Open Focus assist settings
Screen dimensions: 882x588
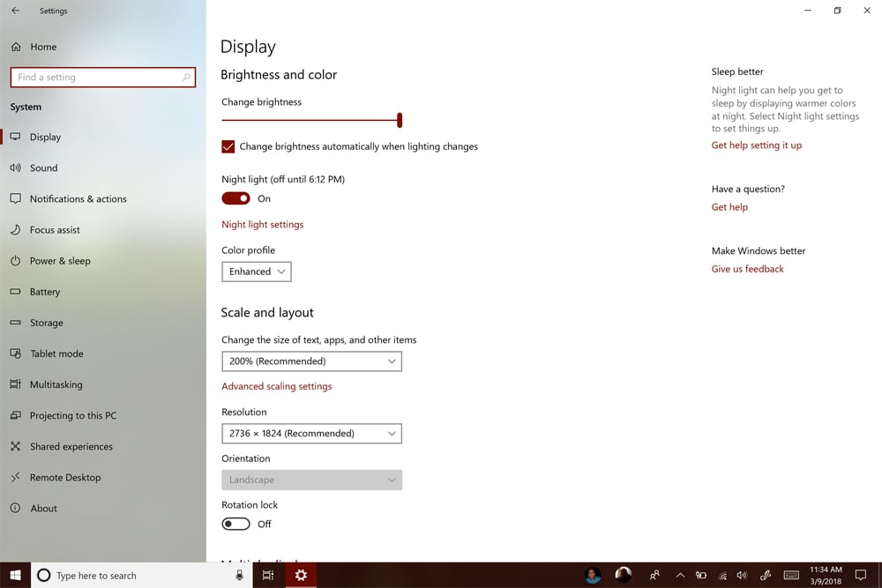pyautogui.click(x=56, y=229)
